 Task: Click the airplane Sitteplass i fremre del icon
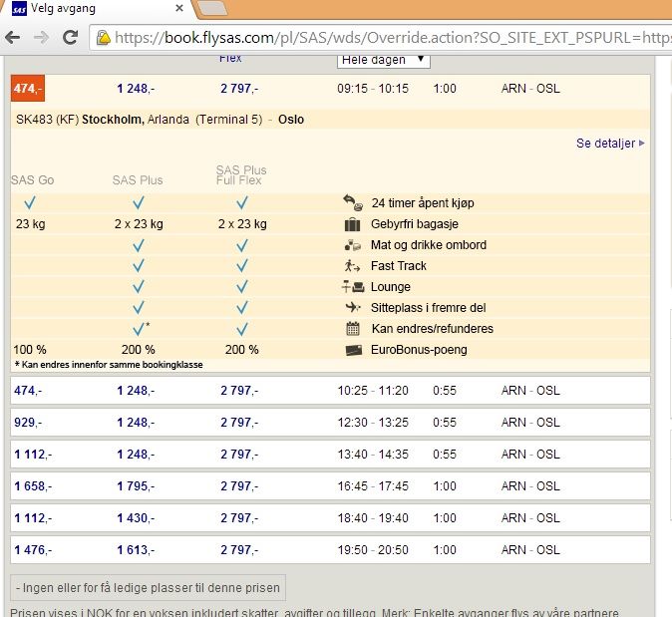coord(353,307)
